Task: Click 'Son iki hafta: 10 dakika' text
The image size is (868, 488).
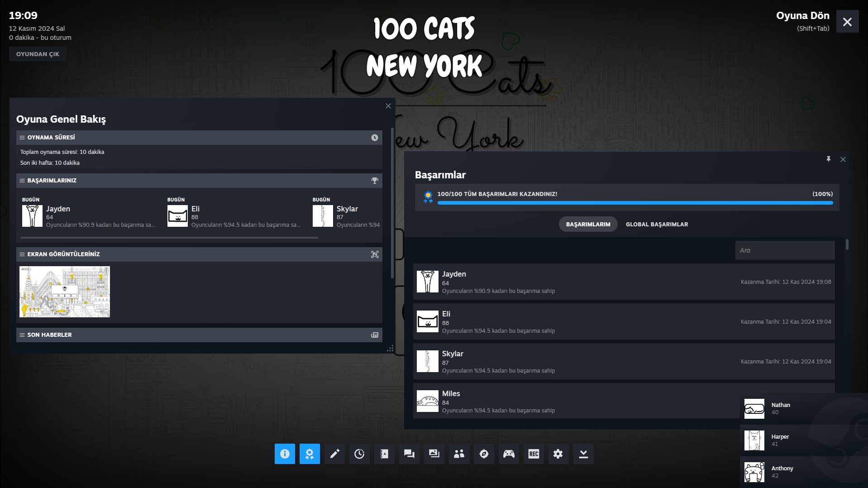Action: coord(50,163)
